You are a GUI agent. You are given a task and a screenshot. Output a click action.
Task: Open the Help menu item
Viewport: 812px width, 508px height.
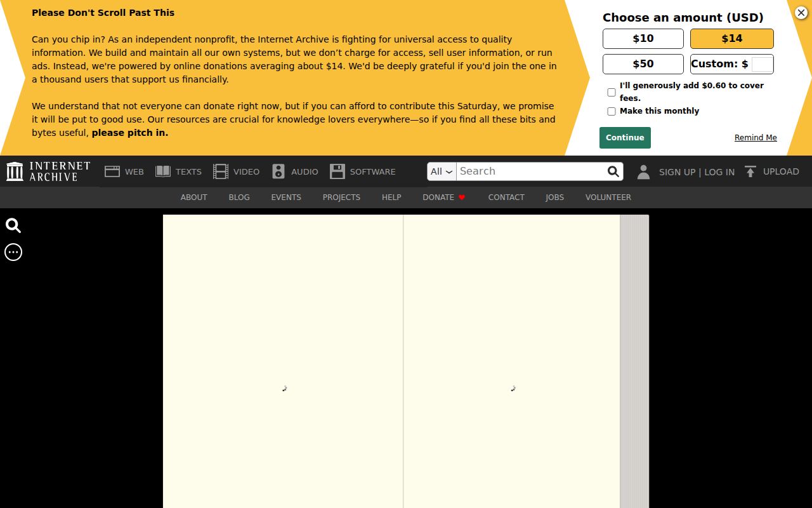click(x=391, y=197)
